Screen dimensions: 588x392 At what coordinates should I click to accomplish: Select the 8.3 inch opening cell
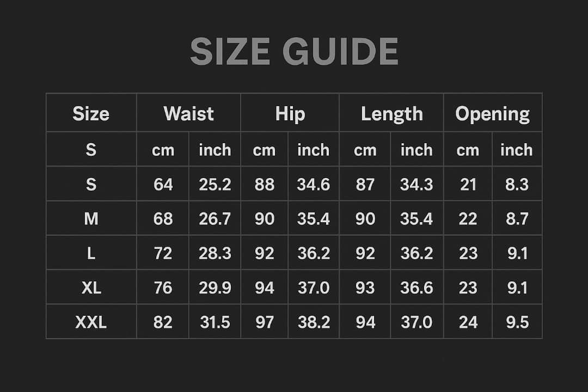point(517,185)
